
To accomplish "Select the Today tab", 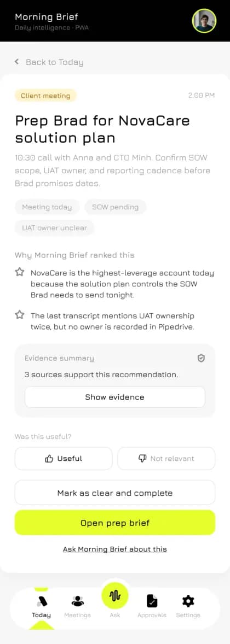I will click(42, 606).
